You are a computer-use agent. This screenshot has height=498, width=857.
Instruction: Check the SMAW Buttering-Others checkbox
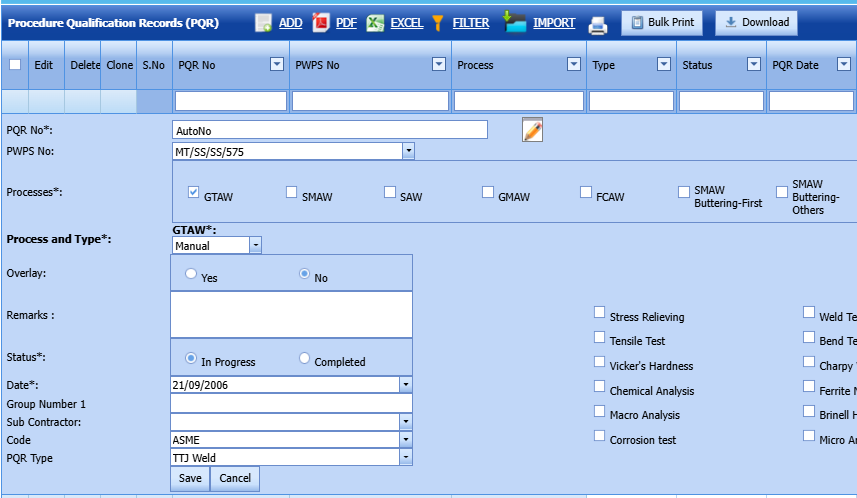point(782,192)
